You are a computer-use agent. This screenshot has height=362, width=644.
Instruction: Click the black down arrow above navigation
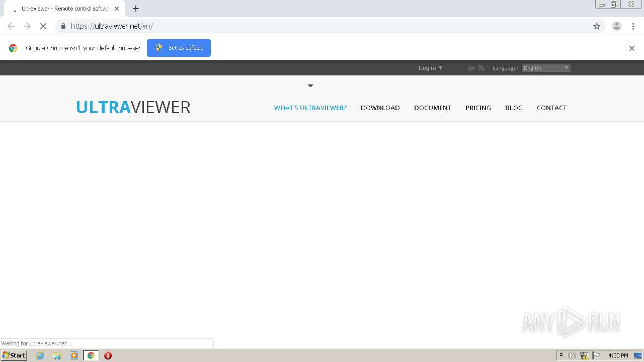click(310, 86)
